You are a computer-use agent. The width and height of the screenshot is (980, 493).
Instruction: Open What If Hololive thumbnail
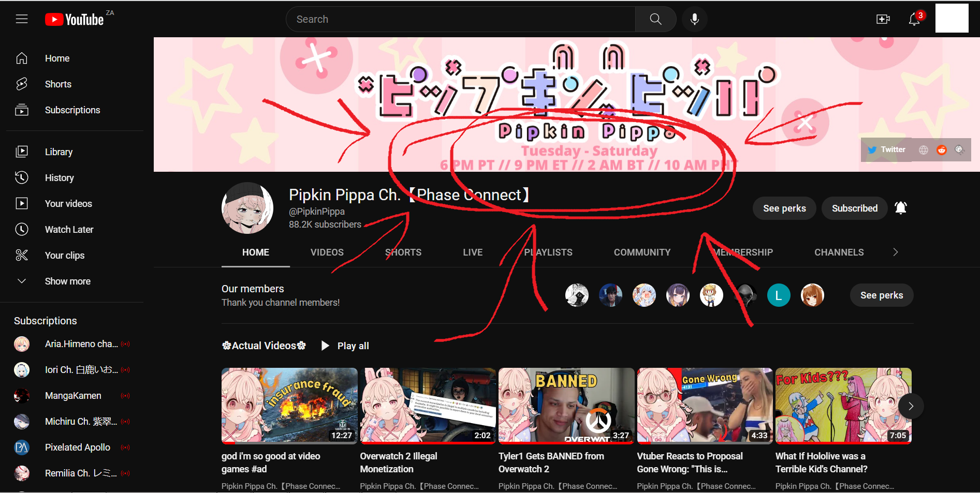843,406
